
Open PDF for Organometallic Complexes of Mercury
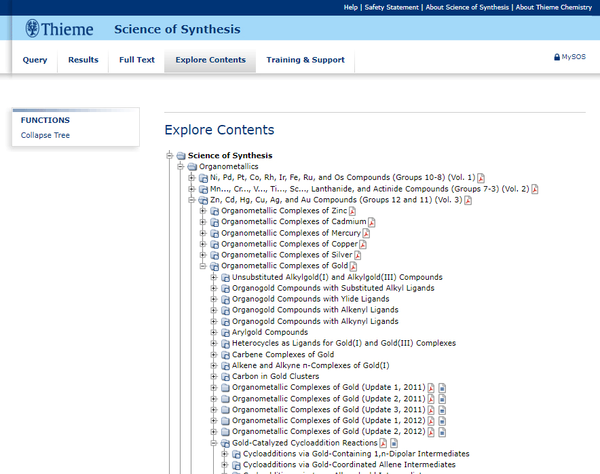pos(366,233)
